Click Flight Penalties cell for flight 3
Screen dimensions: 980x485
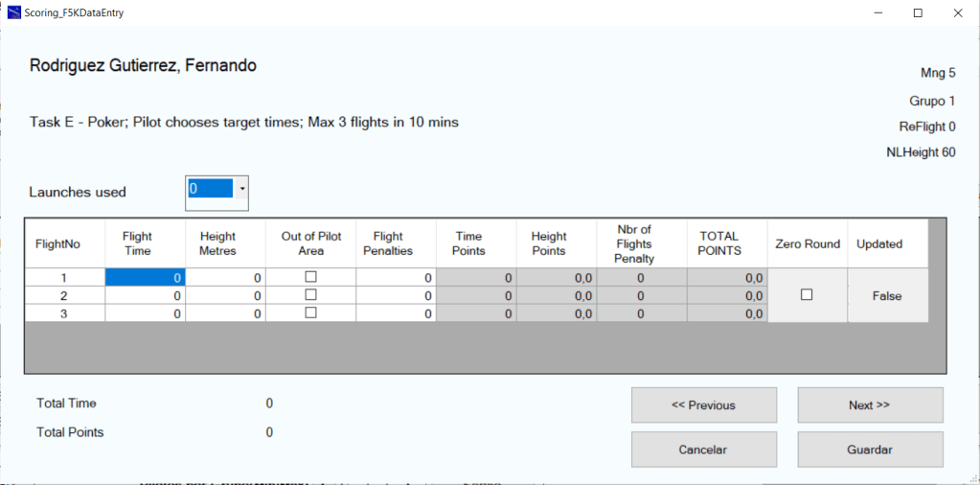pos(396,313)
